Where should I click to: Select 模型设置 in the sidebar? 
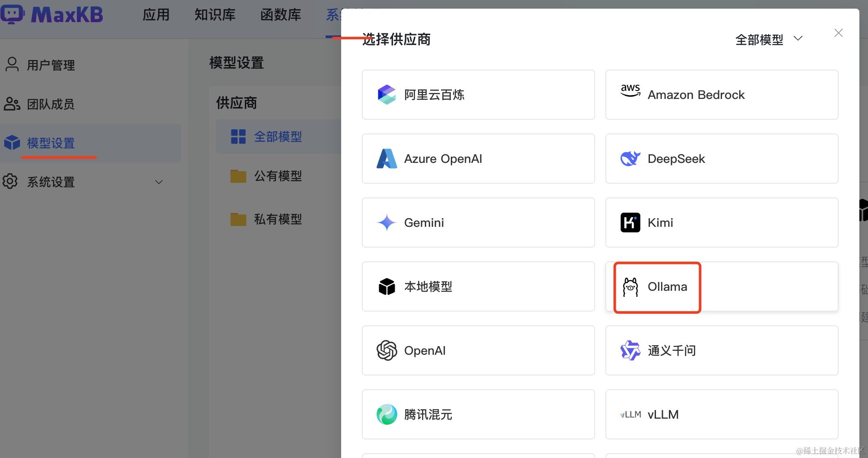(91, 143)
